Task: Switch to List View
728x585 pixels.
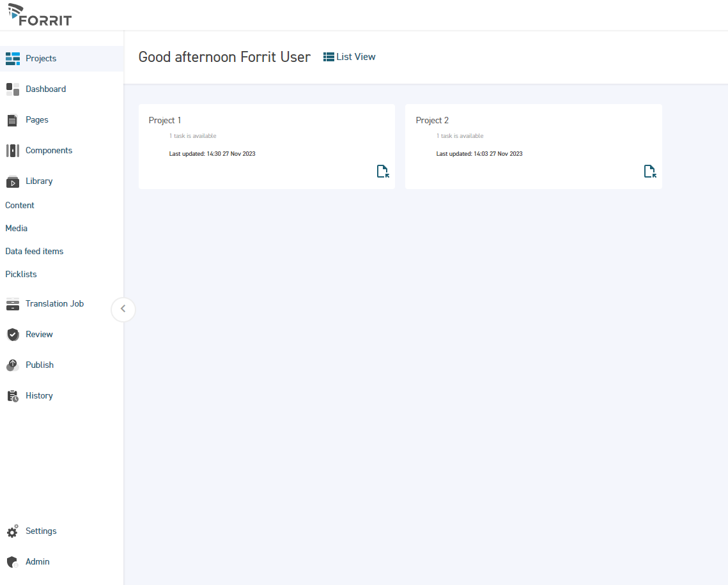Action: coord(349,56)
